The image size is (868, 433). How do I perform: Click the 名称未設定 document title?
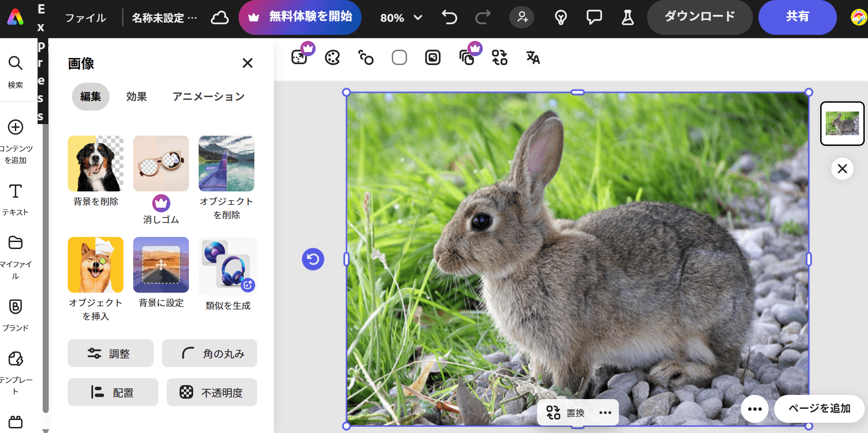point(164,18)
